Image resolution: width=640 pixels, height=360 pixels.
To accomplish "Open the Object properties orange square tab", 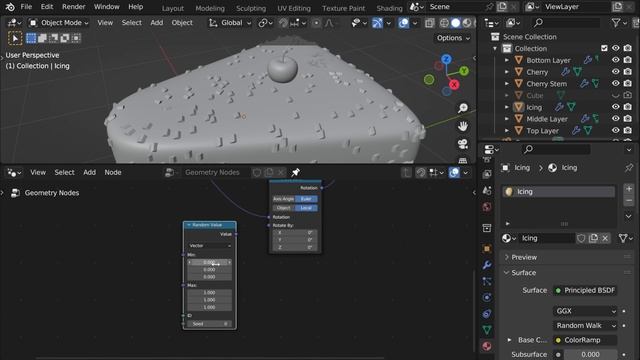I will [x=487, y=249].
